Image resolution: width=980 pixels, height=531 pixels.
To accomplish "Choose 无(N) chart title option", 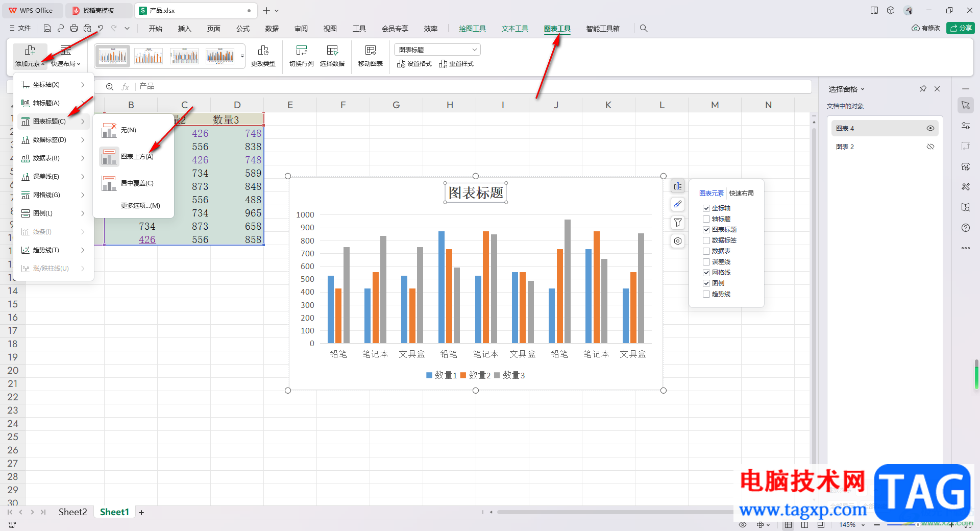I will point(134,130).
